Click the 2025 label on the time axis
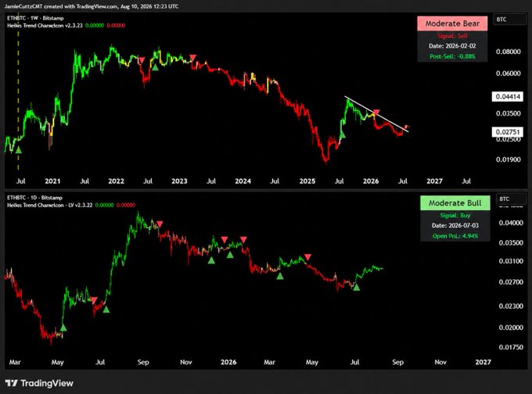Screen dimensions: 532x394 pos(307,181)
